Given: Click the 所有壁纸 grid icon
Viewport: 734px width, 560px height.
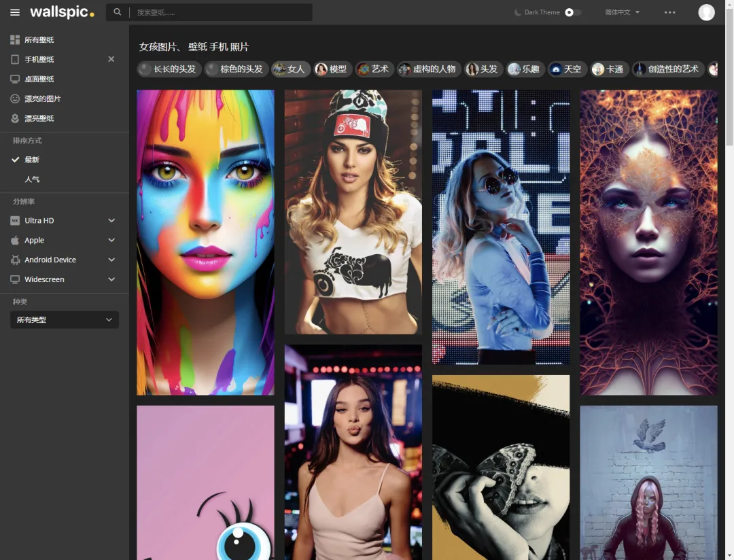Looking at the screenshot, I should tap(15, 40).
